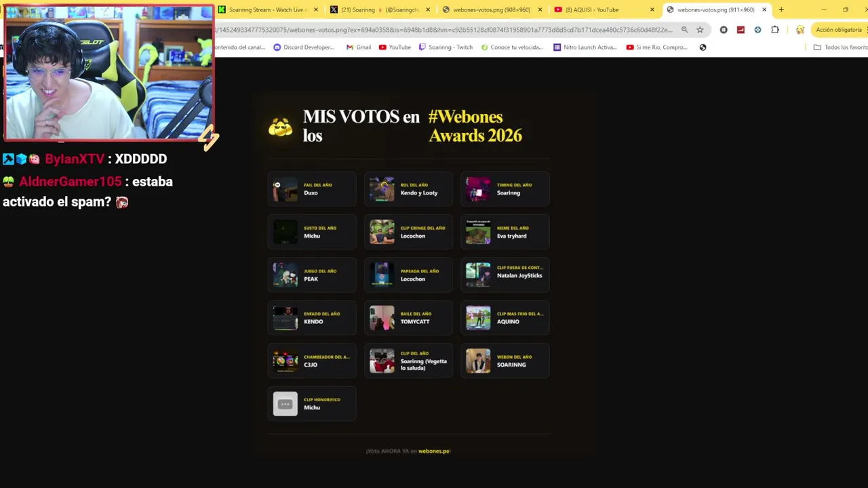
Task: Click the Meme del Año Eva tryhard thumbnail
Action: 478,232
